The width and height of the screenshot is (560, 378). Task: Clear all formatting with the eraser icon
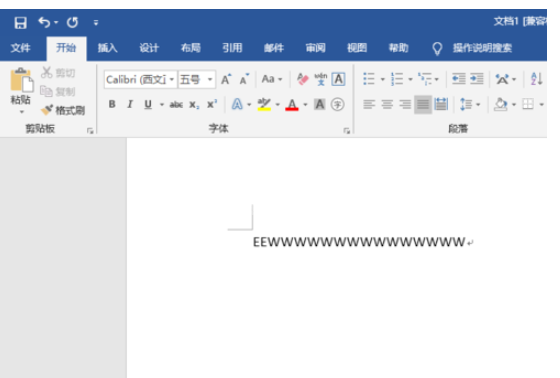(302, 79)
